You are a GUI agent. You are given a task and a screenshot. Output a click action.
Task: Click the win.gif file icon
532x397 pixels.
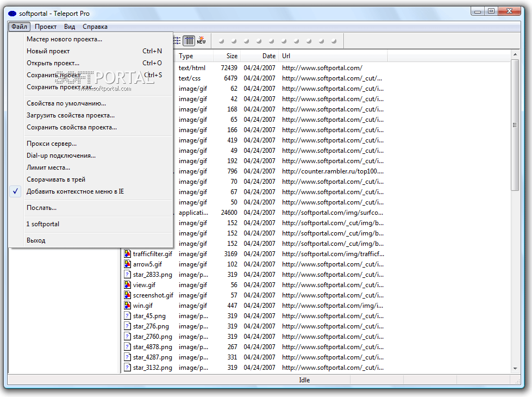pos(127,305)
